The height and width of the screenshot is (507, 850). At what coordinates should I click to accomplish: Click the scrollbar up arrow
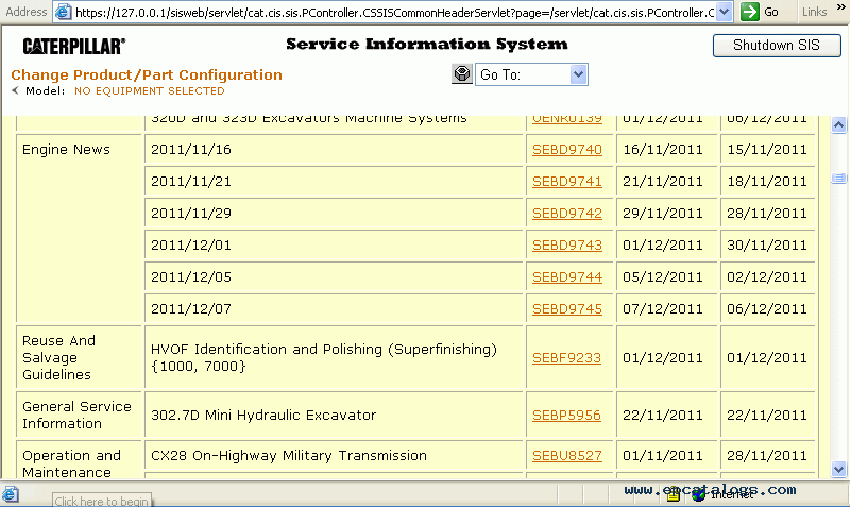pyautogui.click(x=839, y=125)
